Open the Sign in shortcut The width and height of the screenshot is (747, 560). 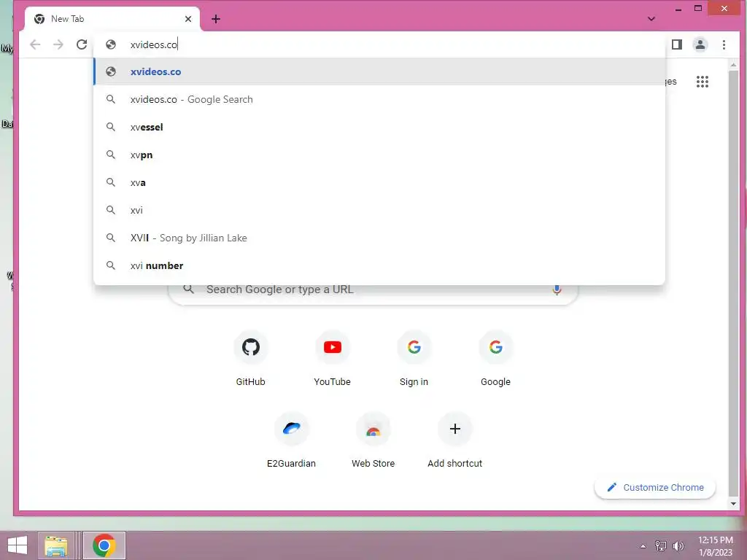coord(414,357)
